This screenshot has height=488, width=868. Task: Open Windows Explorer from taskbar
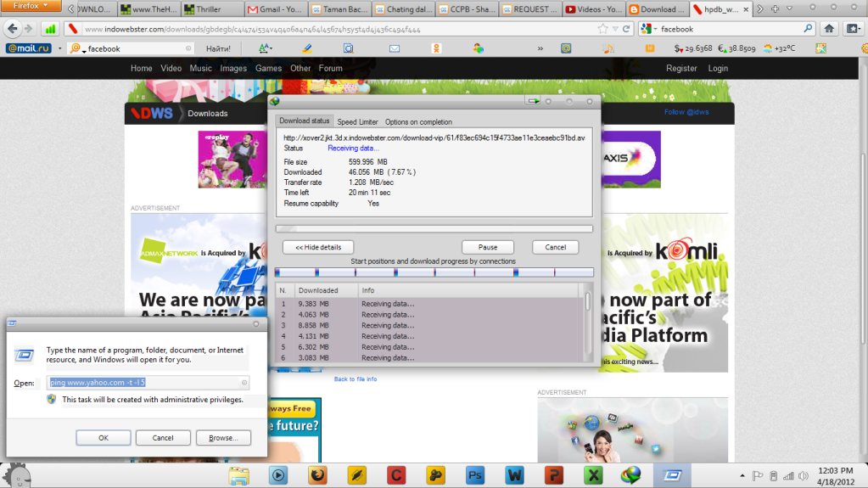tap(239, 475)
